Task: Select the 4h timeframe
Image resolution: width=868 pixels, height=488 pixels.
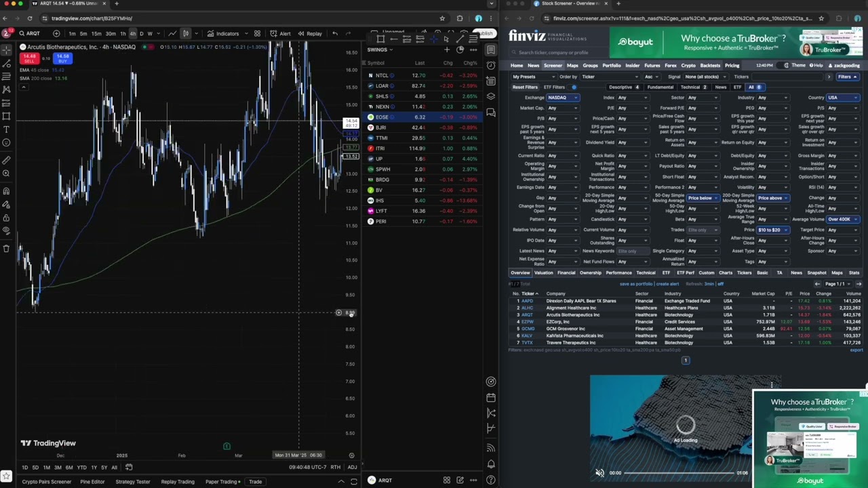Action: click(x=132, y=33)
